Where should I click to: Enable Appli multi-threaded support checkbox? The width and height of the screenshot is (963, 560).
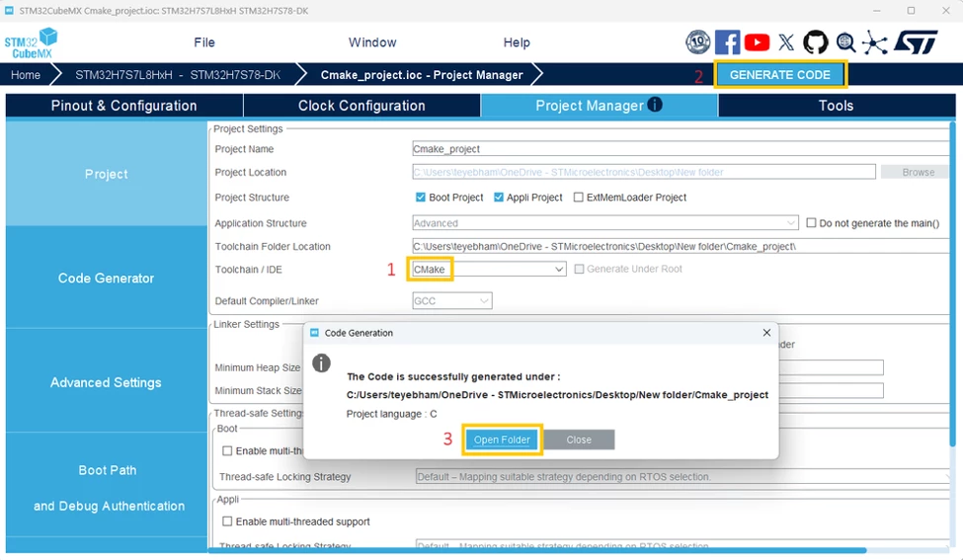227,521
